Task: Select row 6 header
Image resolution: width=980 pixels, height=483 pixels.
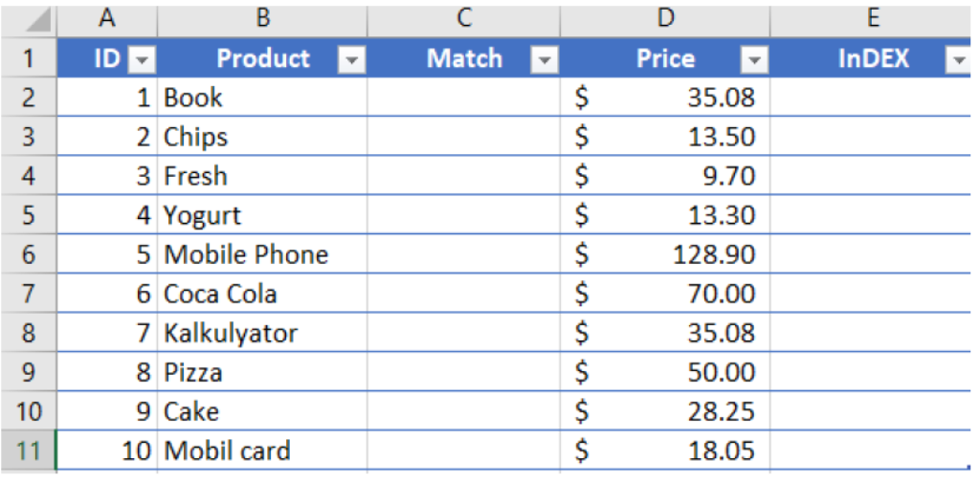Action: coord(28,254)
